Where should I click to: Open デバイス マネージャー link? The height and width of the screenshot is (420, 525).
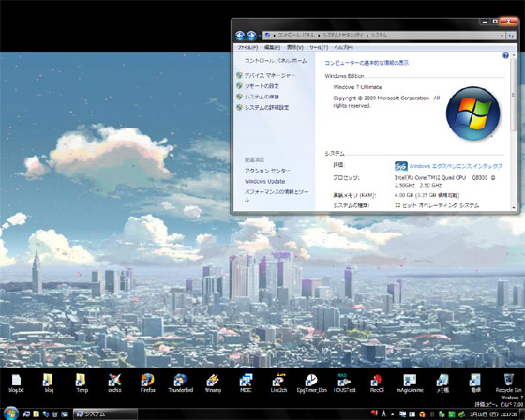270,75
